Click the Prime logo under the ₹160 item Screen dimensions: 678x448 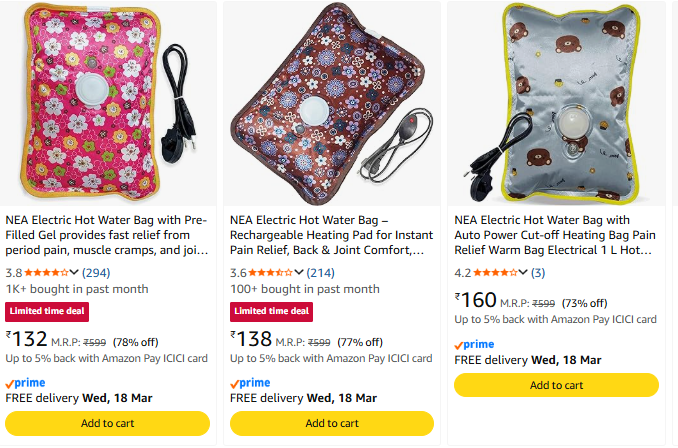(x=474, y=344)
